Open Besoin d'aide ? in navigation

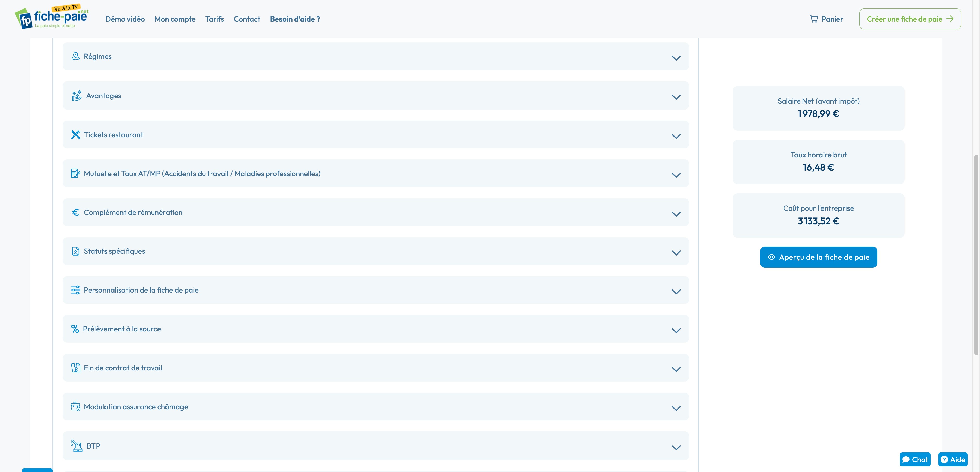[294, 19]
